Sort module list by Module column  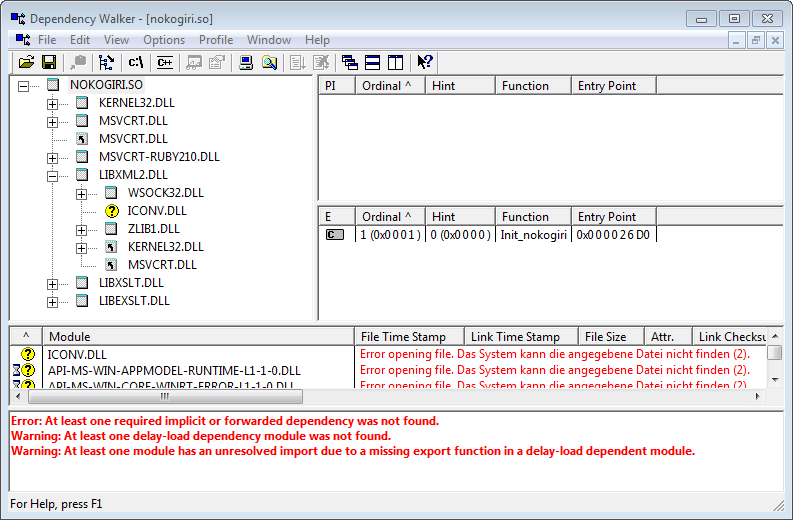tap(199, 336)
